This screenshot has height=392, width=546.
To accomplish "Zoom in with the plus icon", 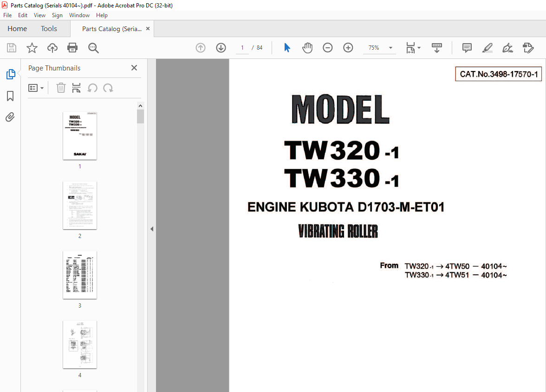I will pos(348,48).
